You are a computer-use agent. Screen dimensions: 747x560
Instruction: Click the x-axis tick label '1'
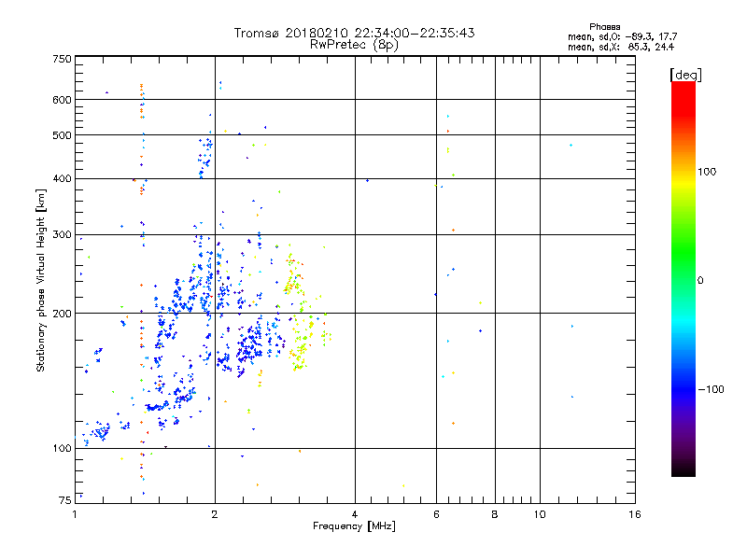click(75, 514)
